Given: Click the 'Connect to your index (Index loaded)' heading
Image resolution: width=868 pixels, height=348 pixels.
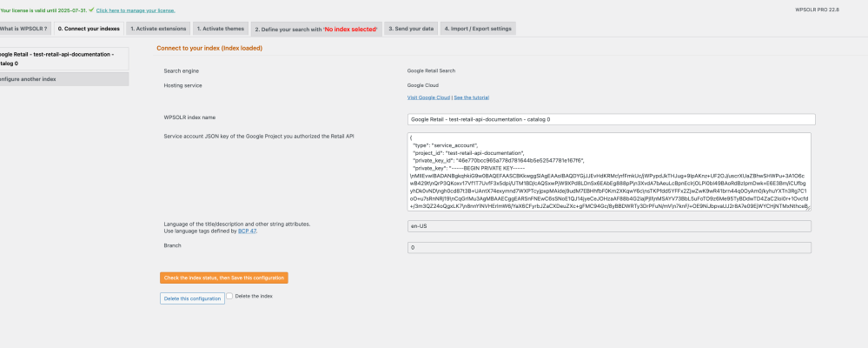Looking at the screenshot, I should point(209,48).
